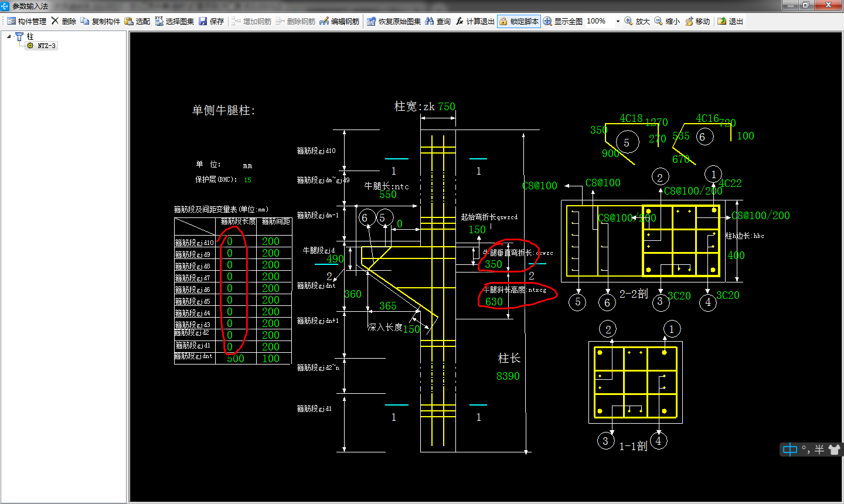Edit spacing 200 in row 箍筋段gjd6
The image size is (844, 504).
[x=271, y=288]
